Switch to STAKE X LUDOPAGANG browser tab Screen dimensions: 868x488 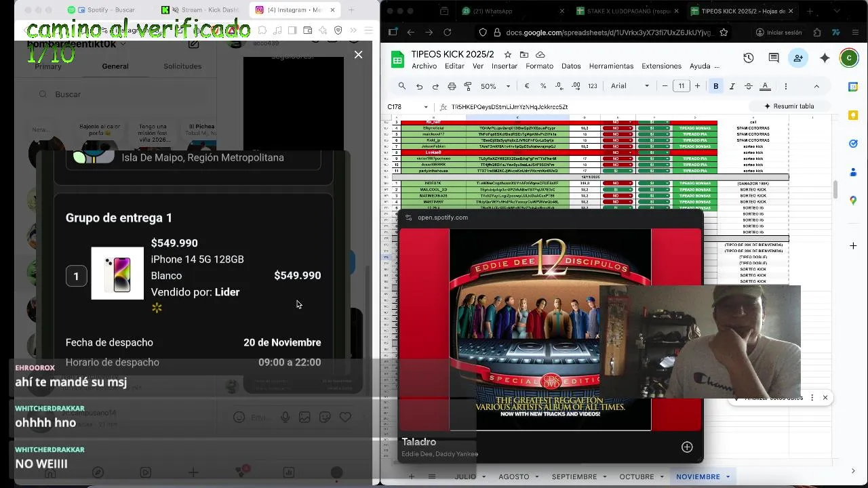[625, 11]
